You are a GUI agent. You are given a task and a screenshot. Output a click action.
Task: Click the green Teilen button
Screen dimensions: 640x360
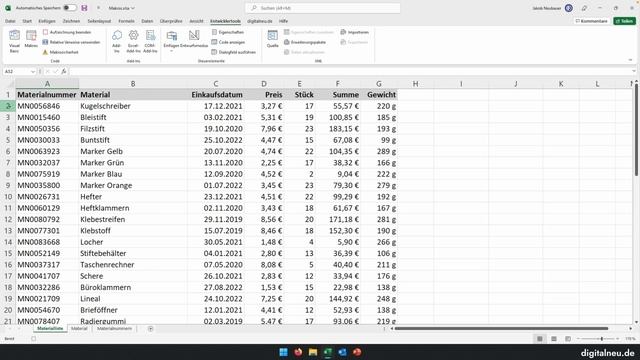624,21
